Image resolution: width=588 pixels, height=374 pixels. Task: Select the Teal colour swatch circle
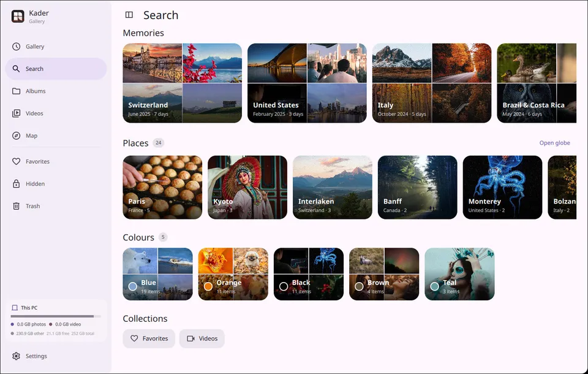coord(434,286)
